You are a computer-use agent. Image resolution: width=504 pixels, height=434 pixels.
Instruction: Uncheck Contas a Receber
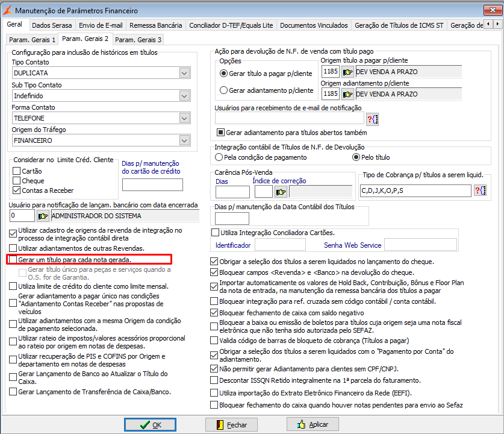(x=16, y=190)
